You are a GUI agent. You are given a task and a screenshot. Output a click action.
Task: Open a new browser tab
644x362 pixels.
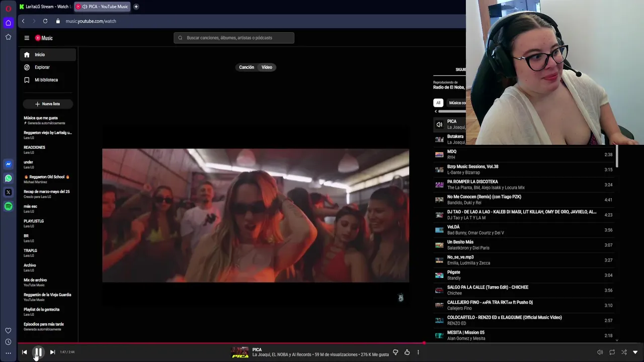[x=136, y=7]
